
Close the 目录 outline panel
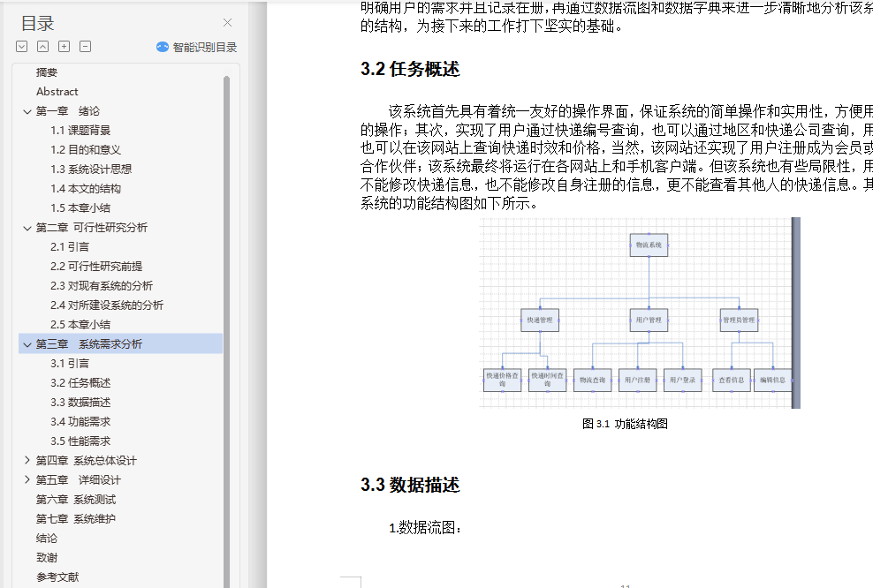[227, 23]
